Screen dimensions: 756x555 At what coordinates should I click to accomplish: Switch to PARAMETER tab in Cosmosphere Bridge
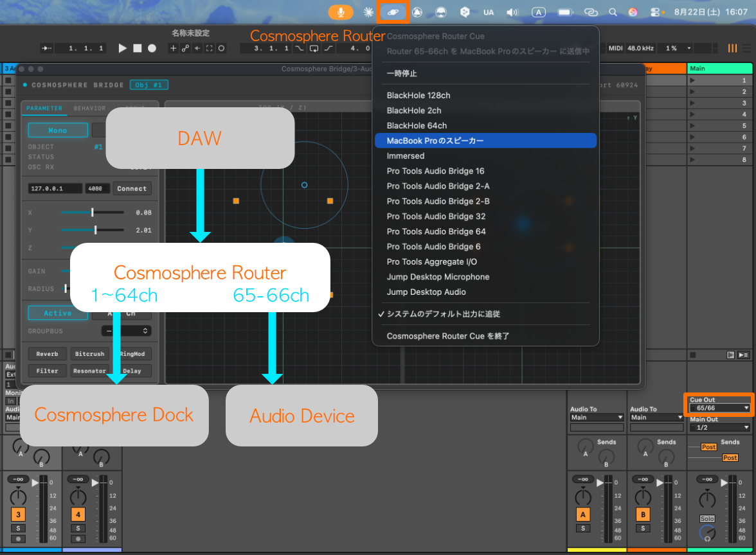[x=44, y=109]
